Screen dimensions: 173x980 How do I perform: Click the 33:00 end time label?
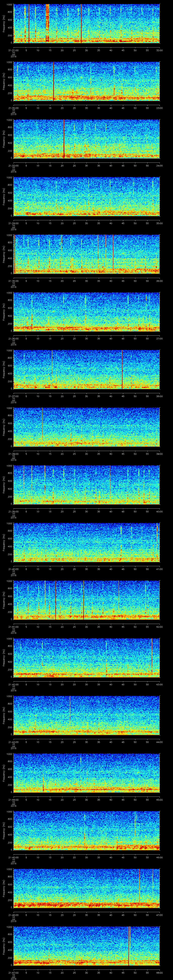tap(159, 108)
